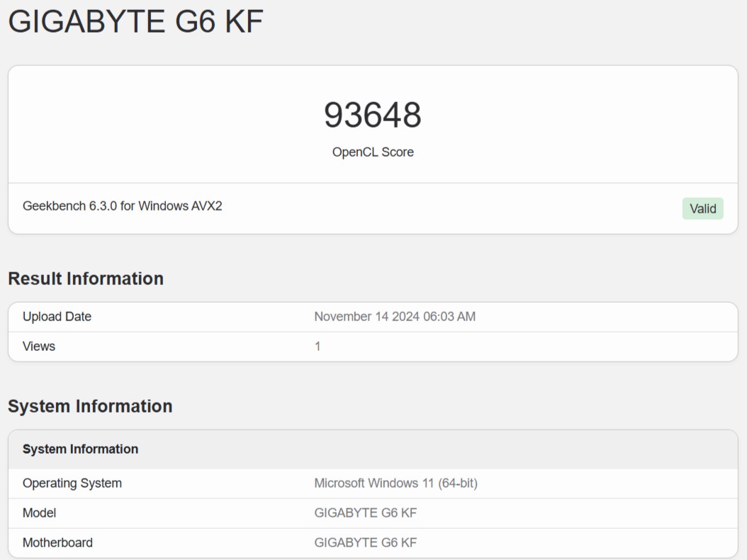The height and width of the screenshot is (560, 747).
Task: Select the November 14 2024 06:03 AM value
Action: tap(395, 316)
